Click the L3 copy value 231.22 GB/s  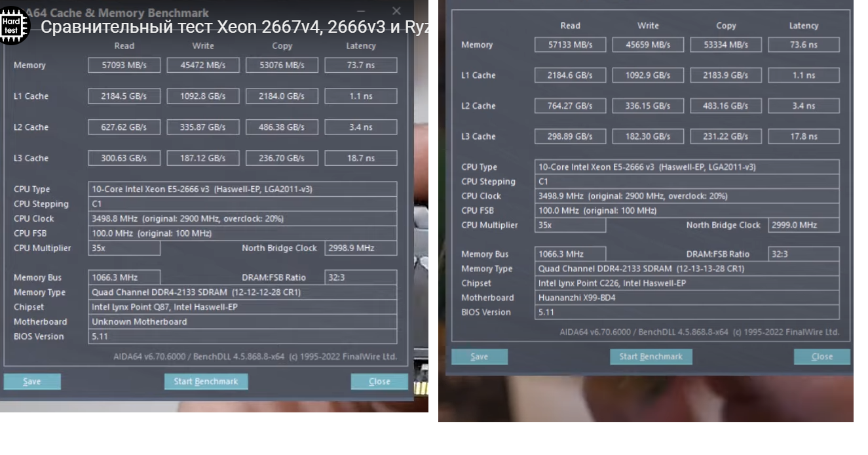click(726, 136)
